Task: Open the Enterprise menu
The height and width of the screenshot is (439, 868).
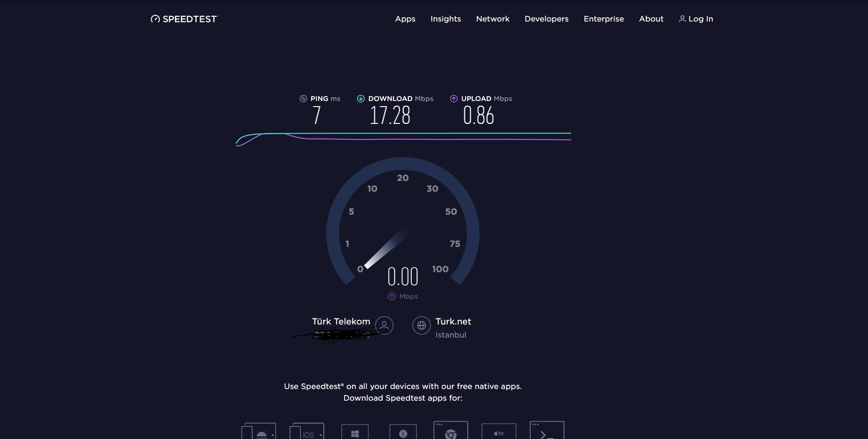Action: (603, 19)
